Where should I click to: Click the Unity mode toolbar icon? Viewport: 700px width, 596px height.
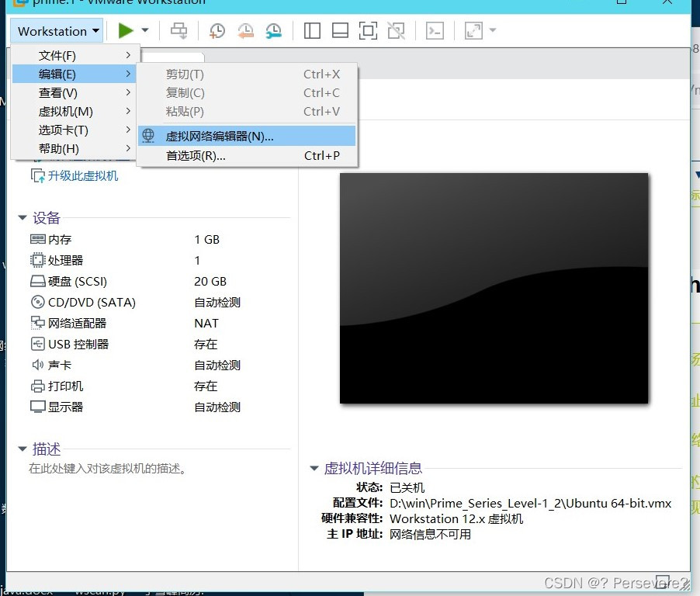click(x=396, y=31)
